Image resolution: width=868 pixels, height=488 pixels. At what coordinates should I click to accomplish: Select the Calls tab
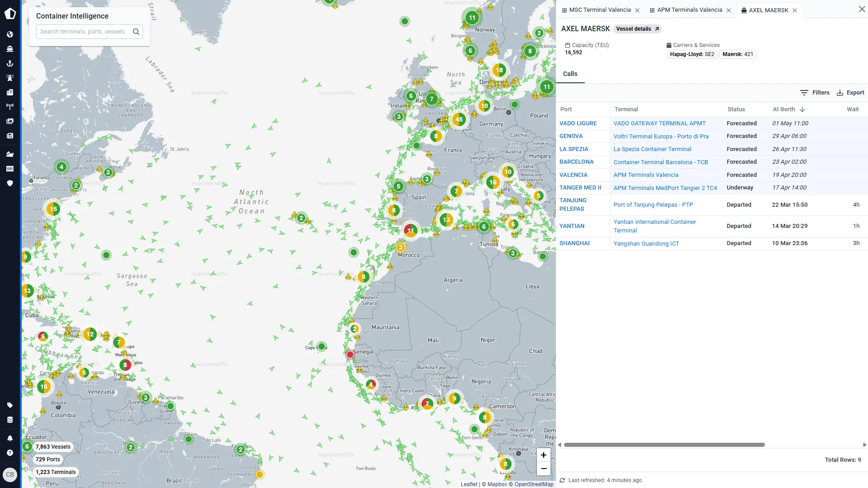[x=570, y=74]
